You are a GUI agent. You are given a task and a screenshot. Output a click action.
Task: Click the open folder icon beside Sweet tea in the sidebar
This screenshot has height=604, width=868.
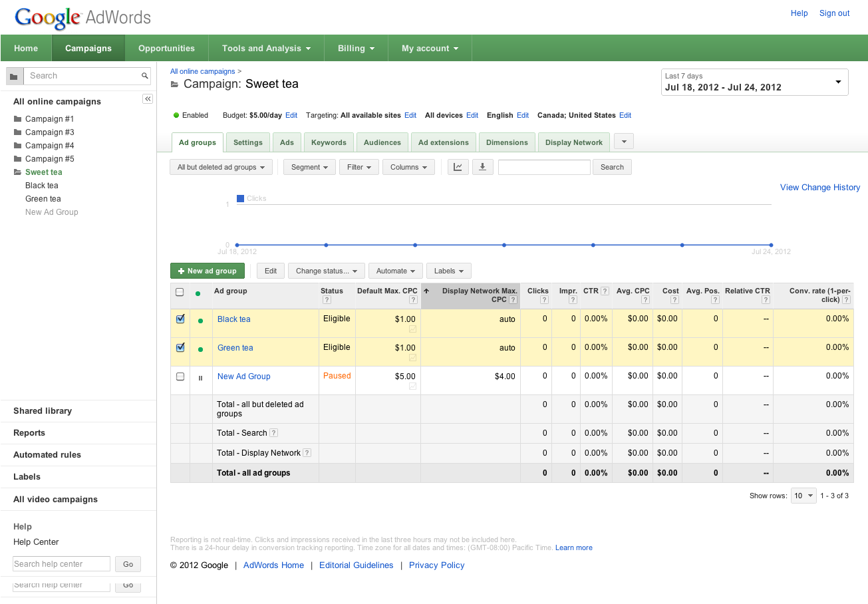coord(18,172)
